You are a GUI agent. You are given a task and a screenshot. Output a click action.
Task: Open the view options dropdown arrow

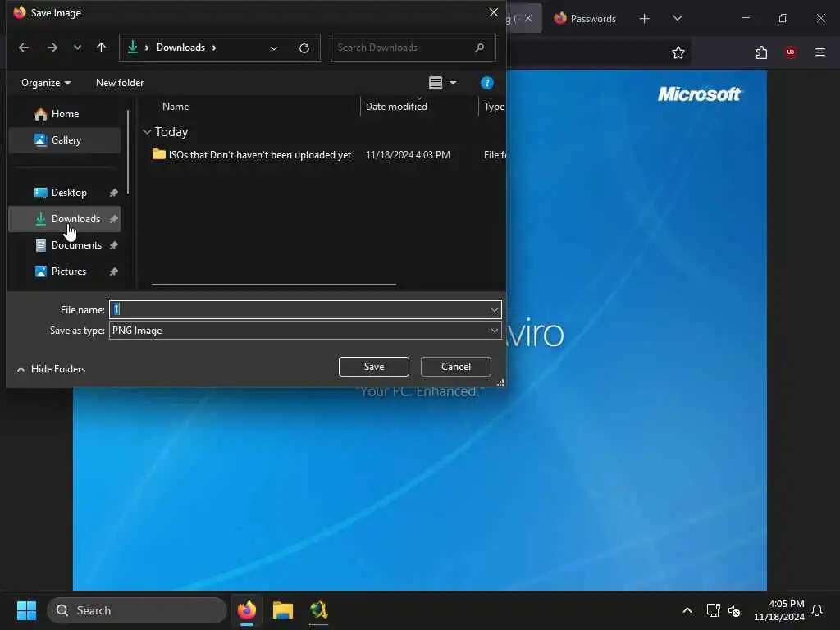click(453, 83)
